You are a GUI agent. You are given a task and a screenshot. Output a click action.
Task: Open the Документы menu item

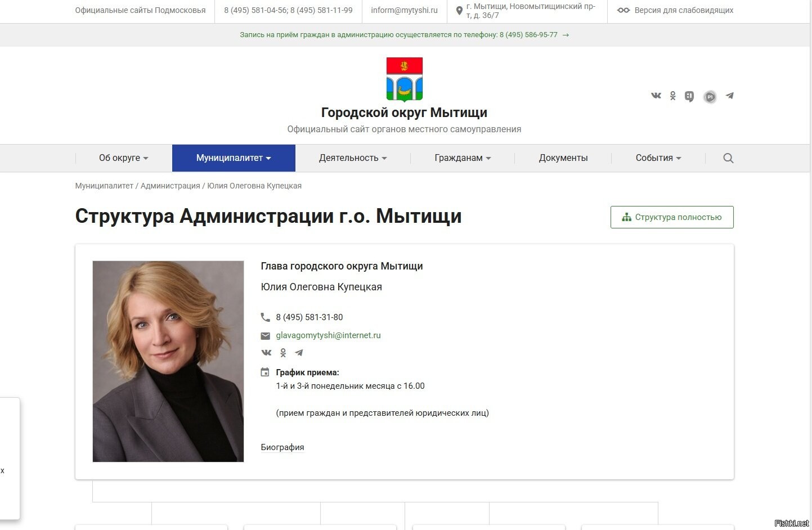point(563,158)
